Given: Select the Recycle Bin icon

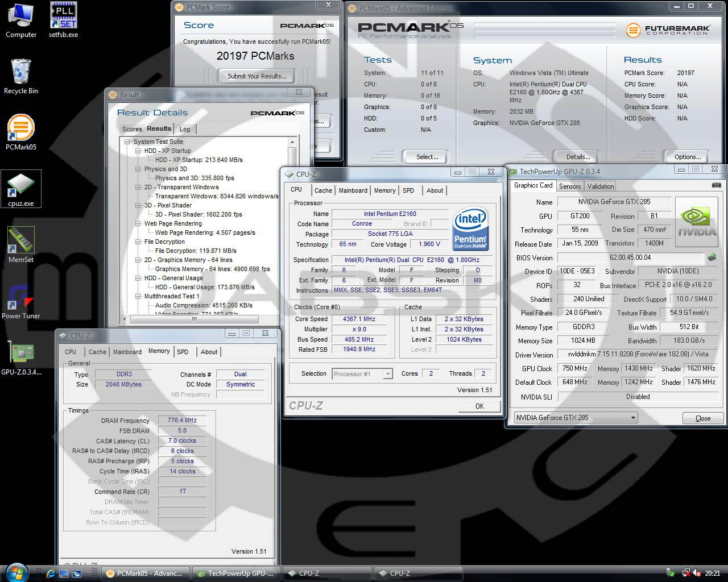Looking at the screenshot, I should (x=21, y=76).
